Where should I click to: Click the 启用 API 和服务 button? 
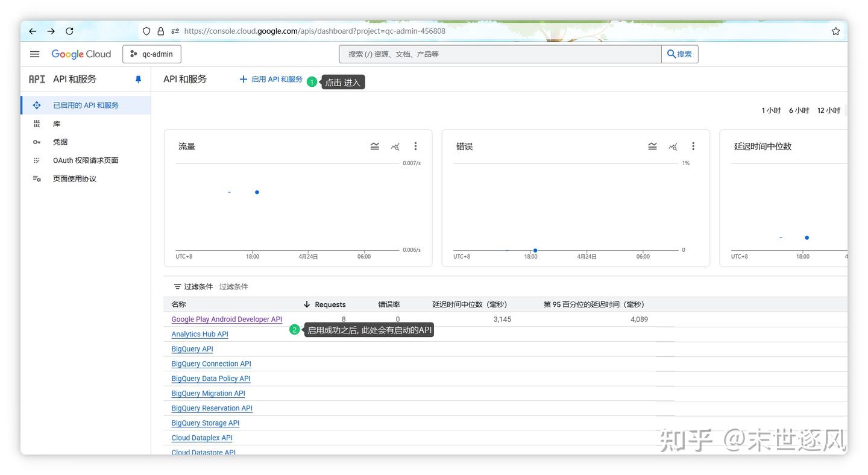point(271,79)
